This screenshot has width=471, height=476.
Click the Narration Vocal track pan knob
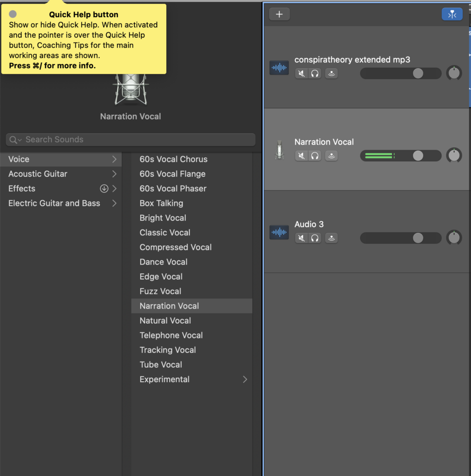454,155
